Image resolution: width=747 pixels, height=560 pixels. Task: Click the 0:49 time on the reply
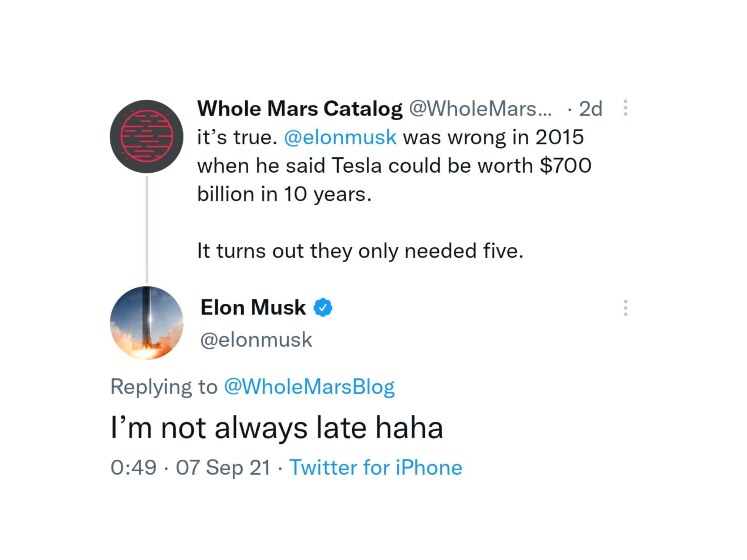133,467
